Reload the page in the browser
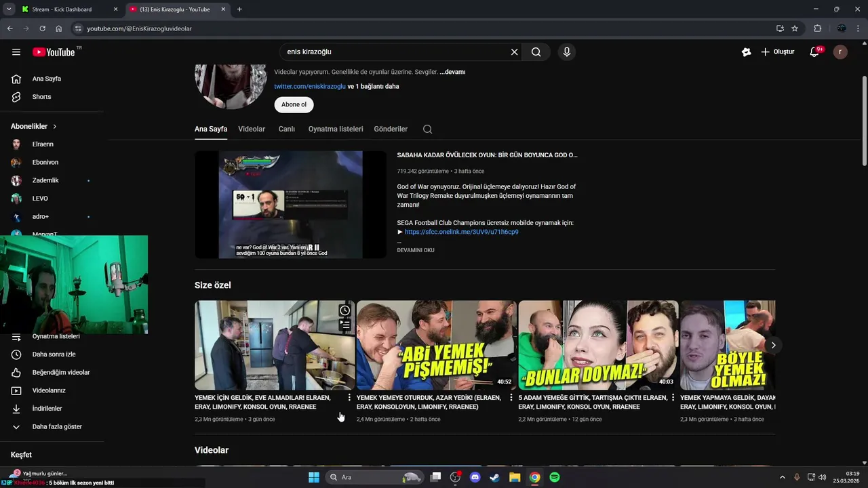 click(42, 28)
